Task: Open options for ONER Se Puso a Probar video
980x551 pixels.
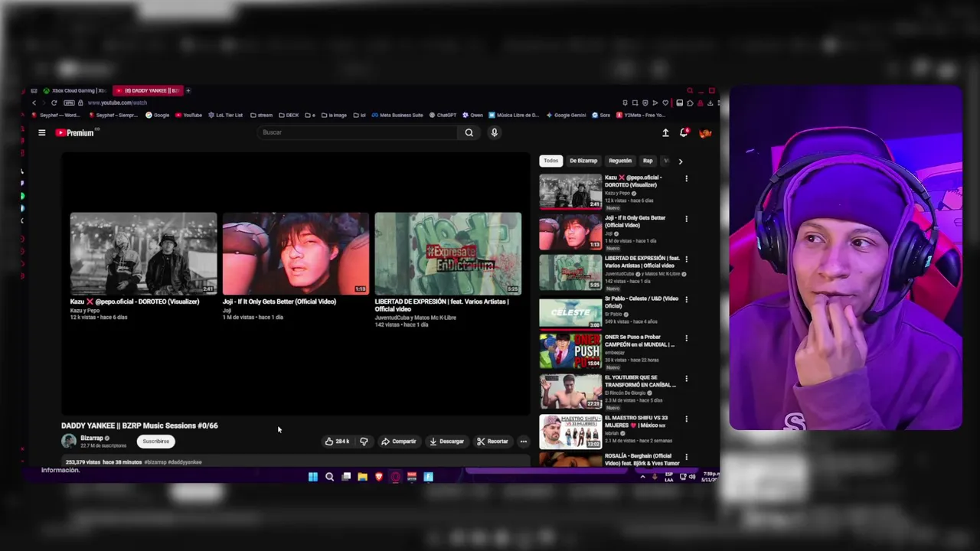Action: (x=686, y=338)
